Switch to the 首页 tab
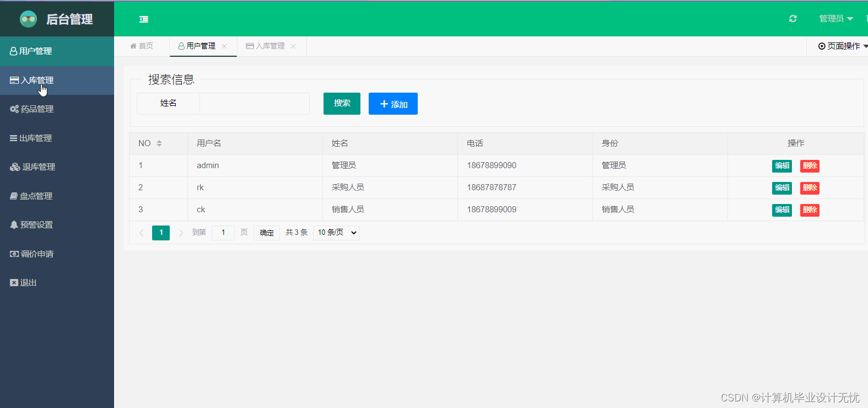The width and height of the screenshot is (868, 408). [142, 46]
